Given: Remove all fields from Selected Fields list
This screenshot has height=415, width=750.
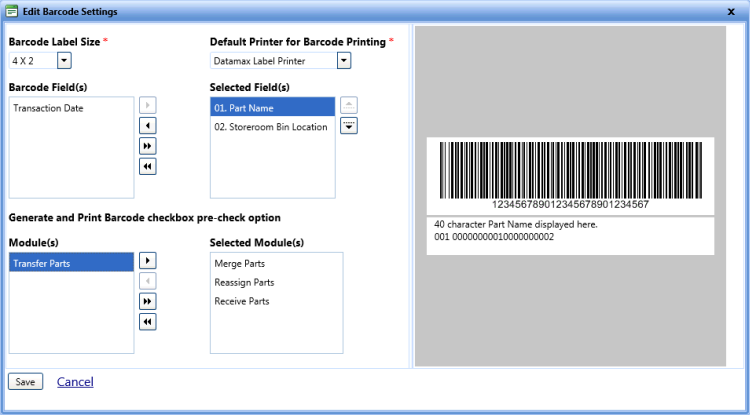Looking at the screenshot, I should coord(148,166).
